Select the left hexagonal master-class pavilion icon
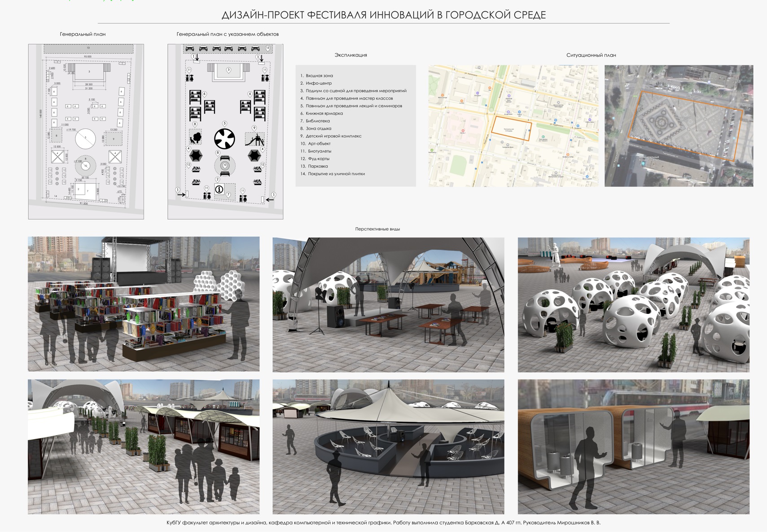Screen dimensions: 767x532 coord(196,155)
